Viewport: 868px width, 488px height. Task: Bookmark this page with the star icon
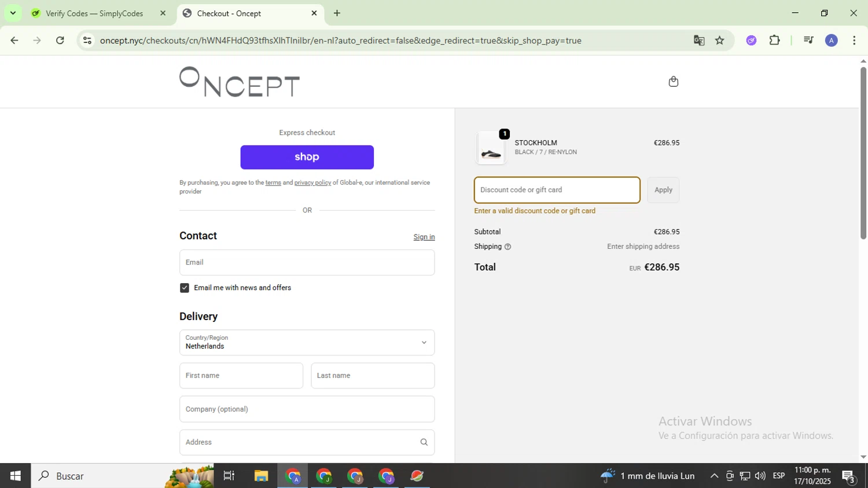[x=719, y=41]
